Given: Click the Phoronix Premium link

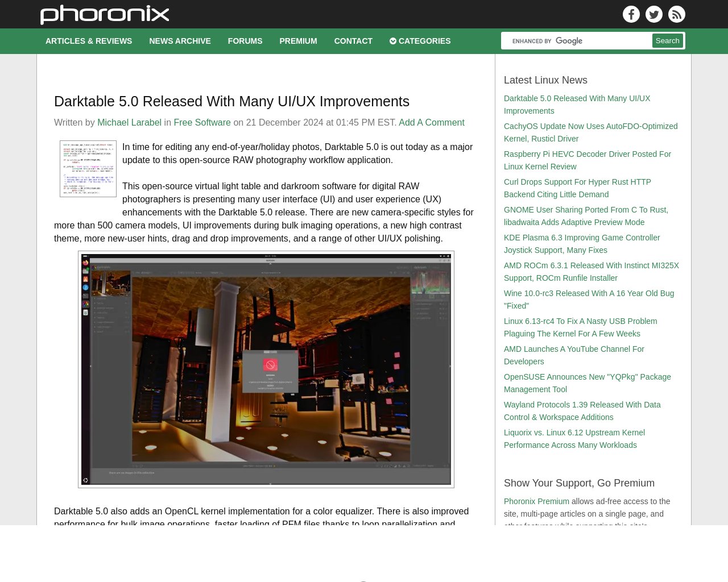Looking at the screenshot, I should pyautogui.click(x=536, y=501).
